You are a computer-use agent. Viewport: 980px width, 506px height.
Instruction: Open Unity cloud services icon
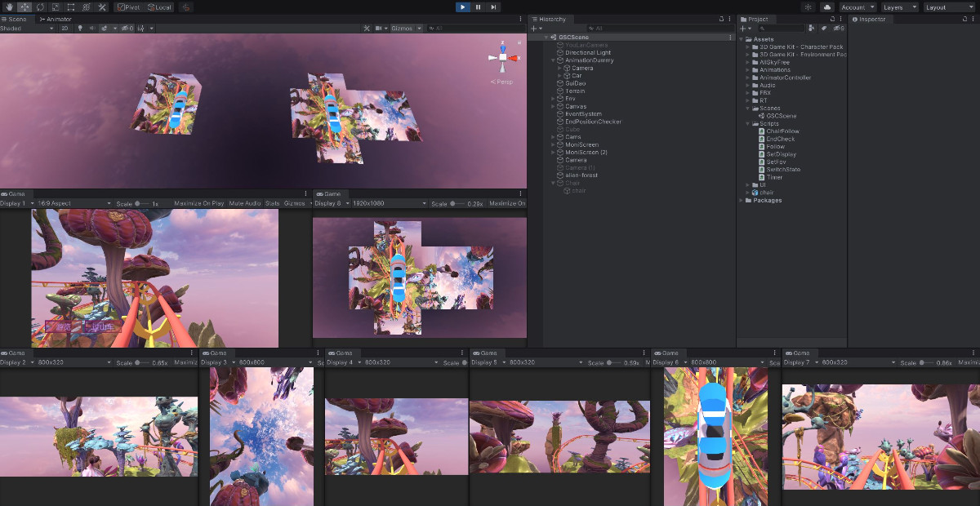click(x=826, y=7)
